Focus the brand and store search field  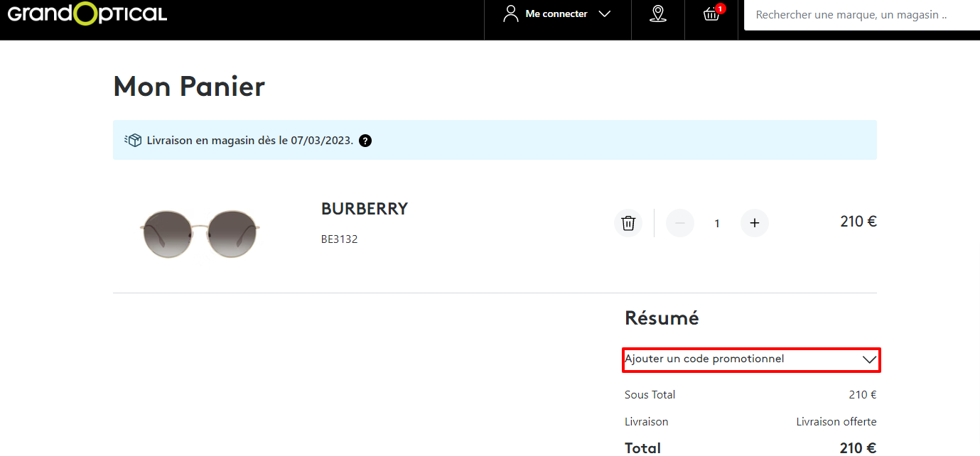point(861,15)
